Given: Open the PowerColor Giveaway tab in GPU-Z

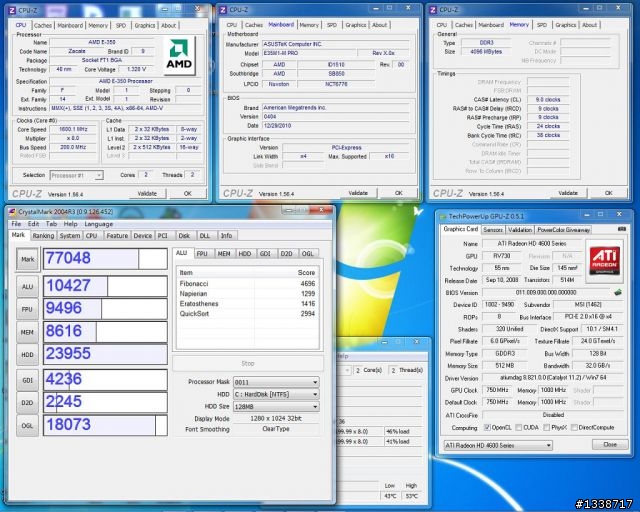Looking at the screenshot, I should click(563, 230).
